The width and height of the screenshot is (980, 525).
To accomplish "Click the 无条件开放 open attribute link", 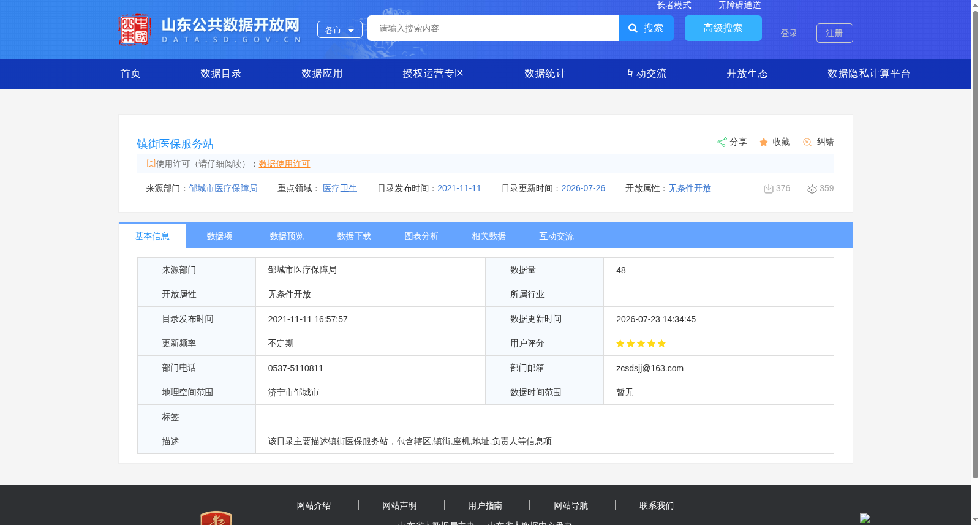I will click(690, 188).
